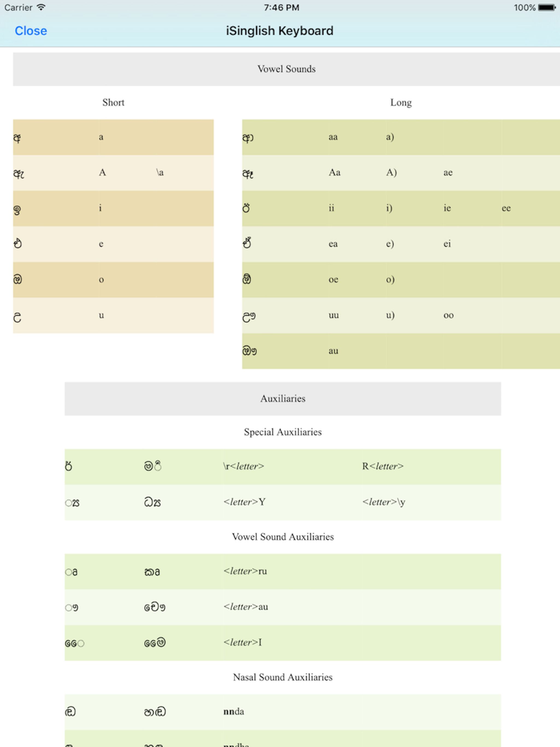
Task: Click the Sinhala letter in the 'au' long vowel row
Action: 249,351
